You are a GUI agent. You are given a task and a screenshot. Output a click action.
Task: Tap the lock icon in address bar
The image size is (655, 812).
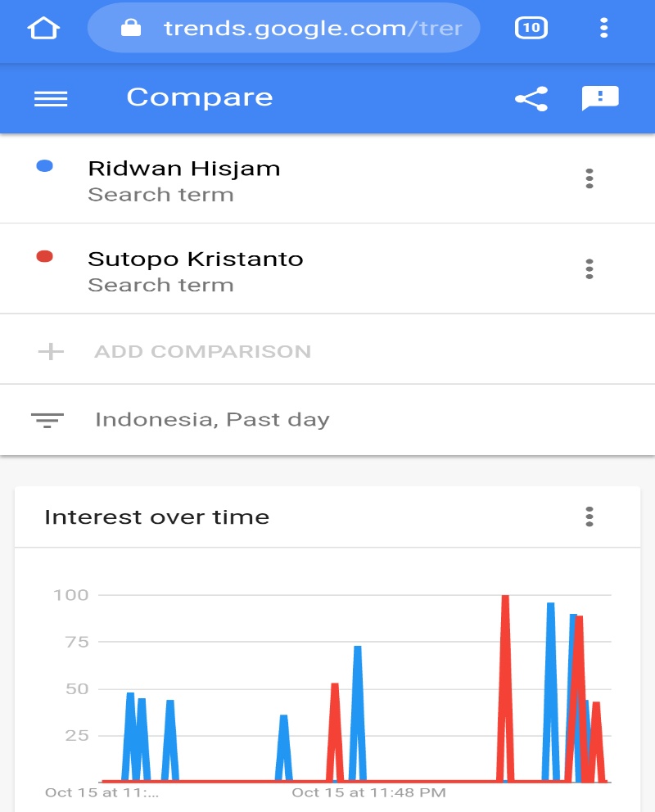click(x=130, y=29)
